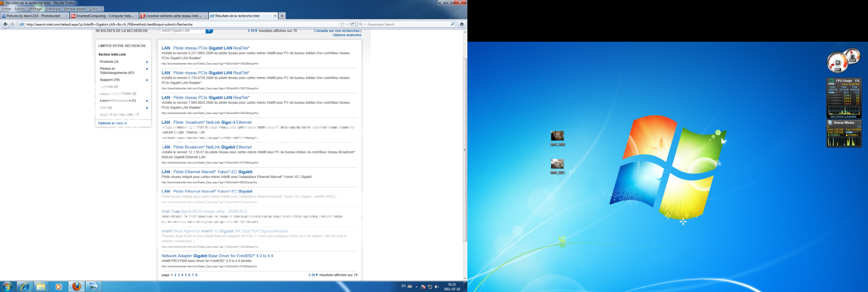Expand Pilotes et Téléchargements (67) filter
This screenshot has width=868, height=292.
147,69
